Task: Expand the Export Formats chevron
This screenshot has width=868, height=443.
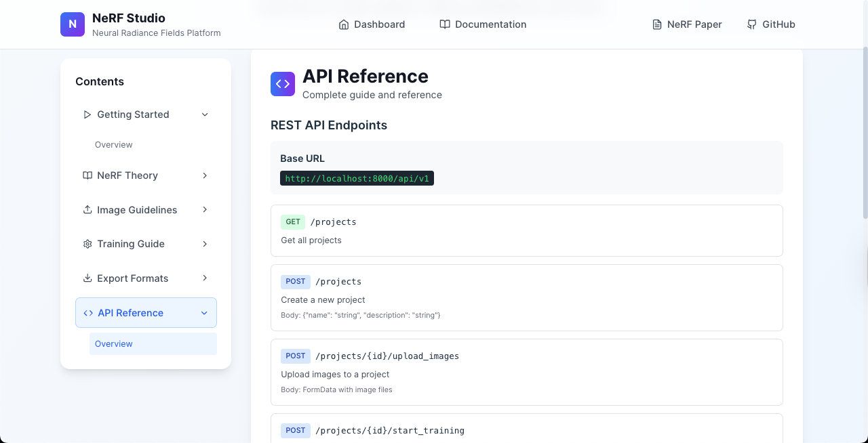Action: (205, 278)
